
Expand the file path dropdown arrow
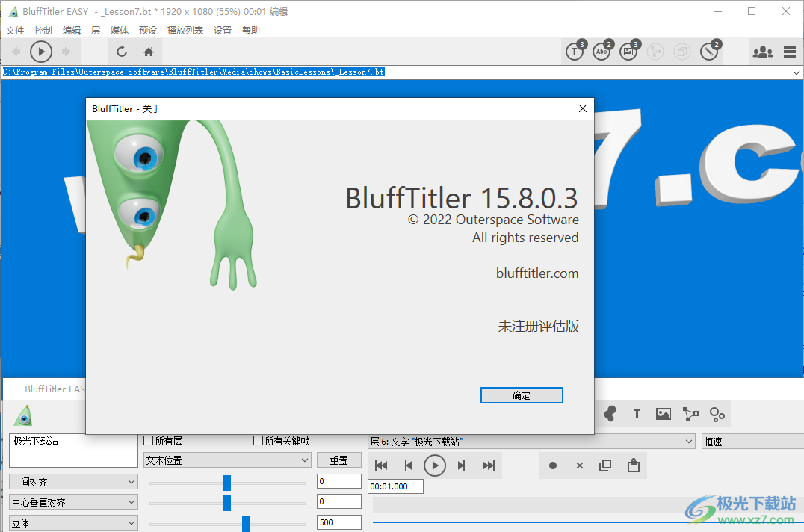point(797,72)
